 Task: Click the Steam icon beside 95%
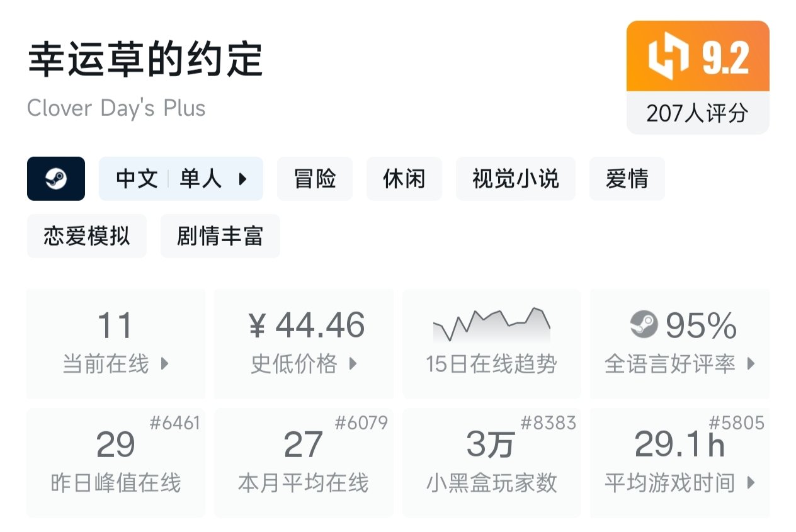pos(644,325)
